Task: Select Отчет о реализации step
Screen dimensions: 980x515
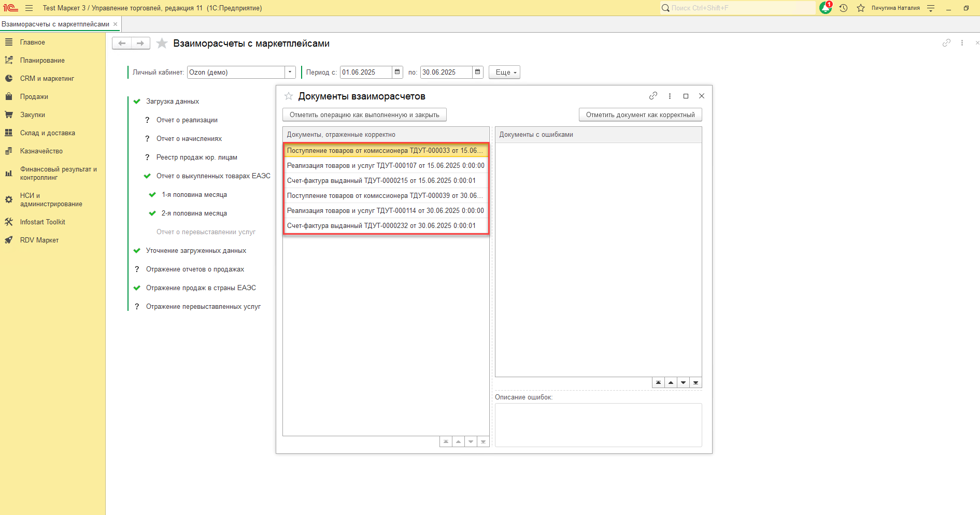Action: click(x=187, y=120)
